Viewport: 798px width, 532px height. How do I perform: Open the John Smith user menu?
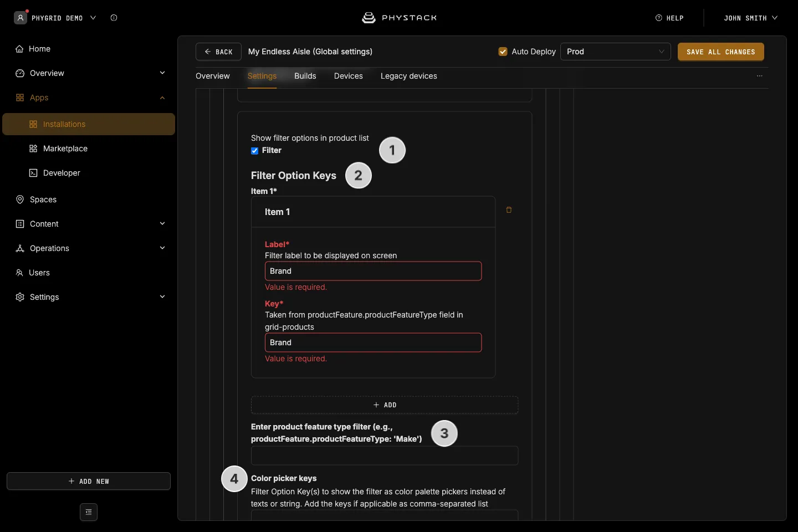click(751, 18)
